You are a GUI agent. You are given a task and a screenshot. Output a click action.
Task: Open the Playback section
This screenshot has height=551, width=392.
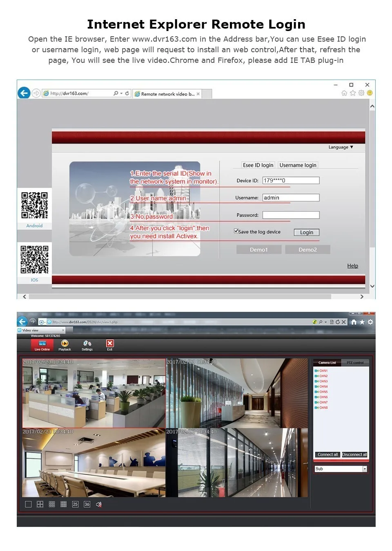pos(65,346)
